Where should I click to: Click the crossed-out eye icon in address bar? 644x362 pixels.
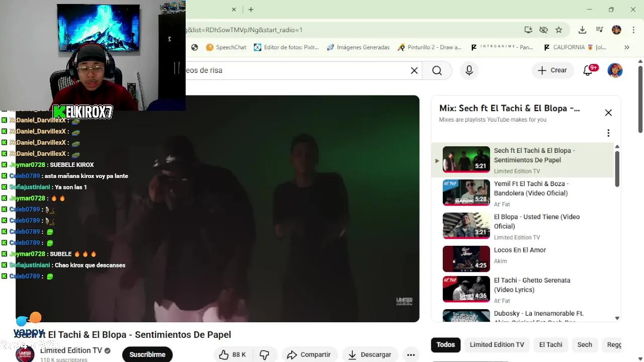point(543,30)
